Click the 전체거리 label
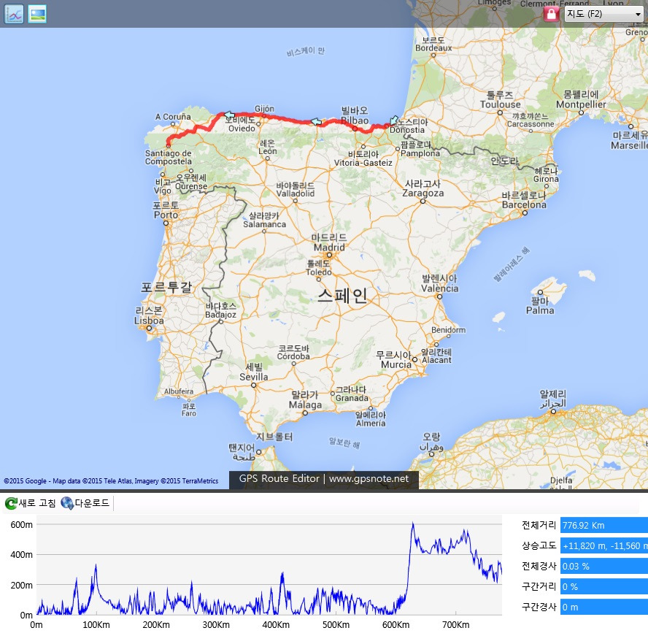Image resolution: width=648 pixels, height=644 pixels. pos(539,525)
